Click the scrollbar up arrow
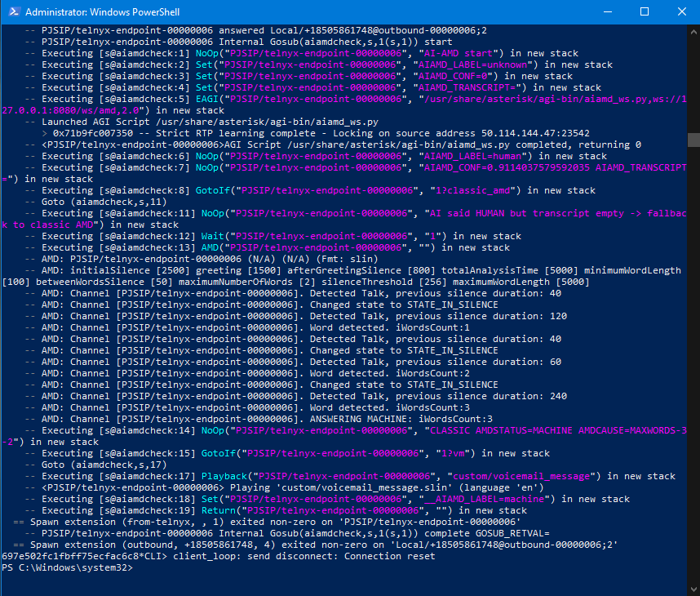The height and width of the screenshot is (596, 700). coord(693,32)
